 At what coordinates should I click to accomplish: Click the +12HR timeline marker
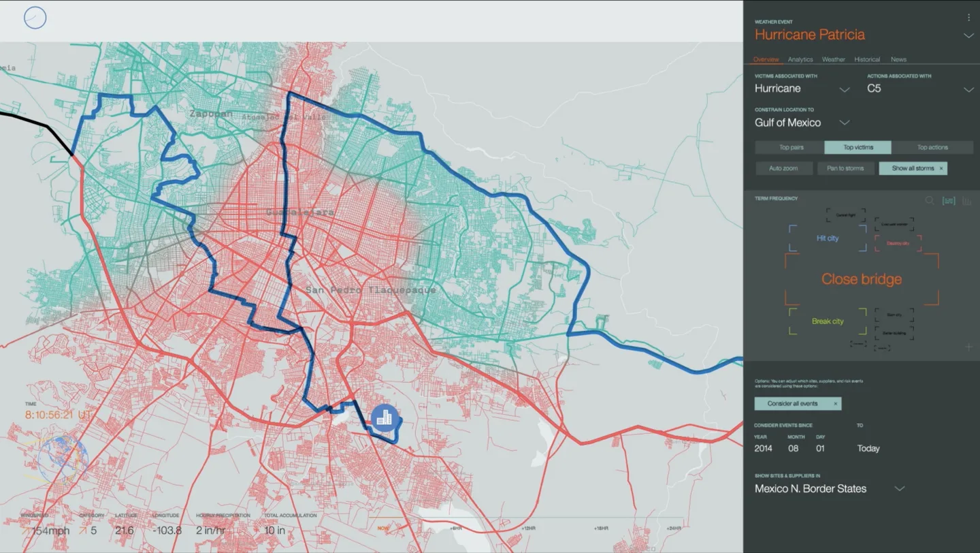tap(529, 528)
